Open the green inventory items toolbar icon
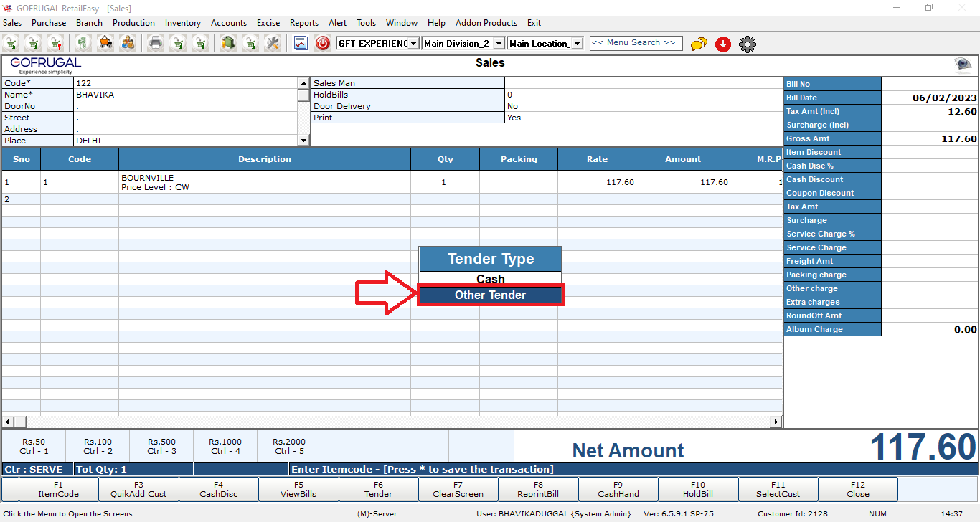This screenshot has width=980, height=522. tap(228, 43)
